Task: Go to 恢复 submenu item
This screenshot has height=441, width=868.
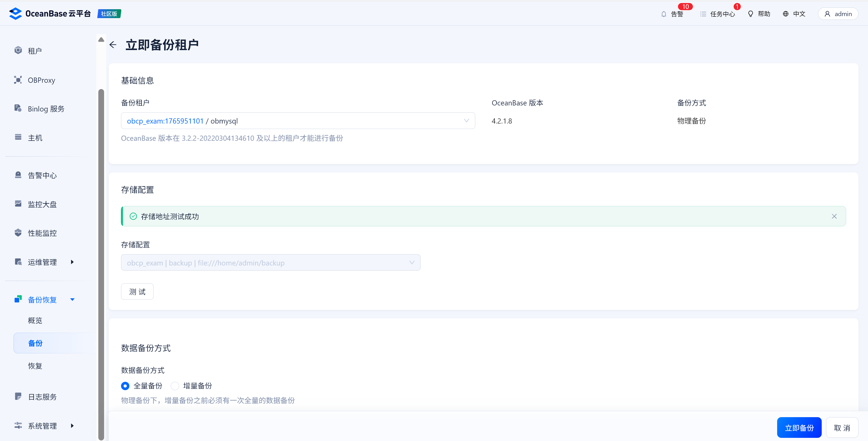Action: [x=35, y=366]
